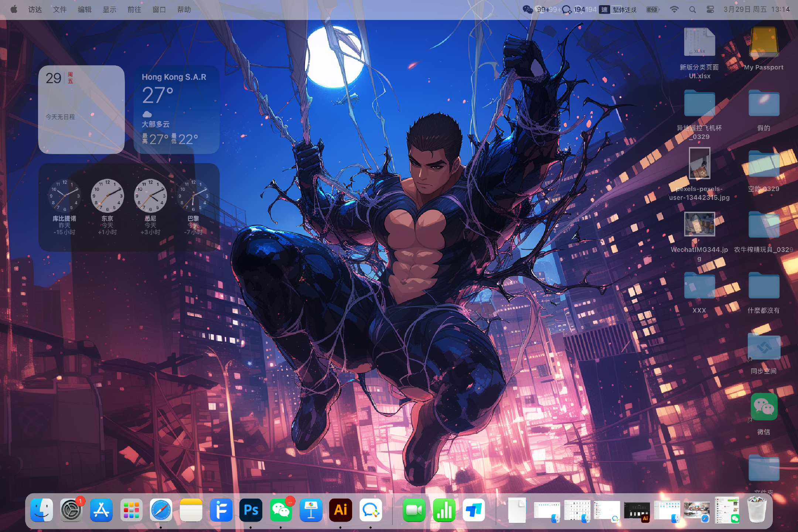The width and height of the screenshot is (798, 532).
Task: Open Control Center in the menu bar
Action: pyautogui.click(x=710, y=10)
